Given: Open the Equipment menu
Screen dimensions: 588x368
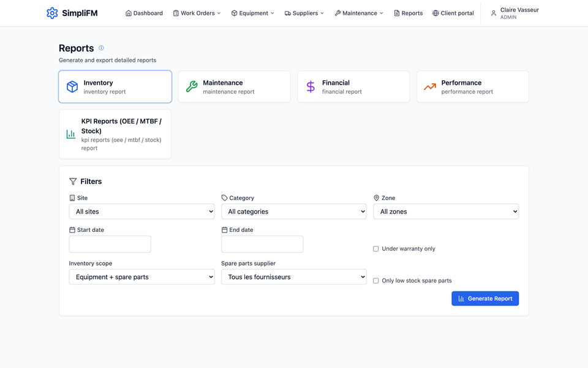Looking at the screenshot, I should [253, 13].
